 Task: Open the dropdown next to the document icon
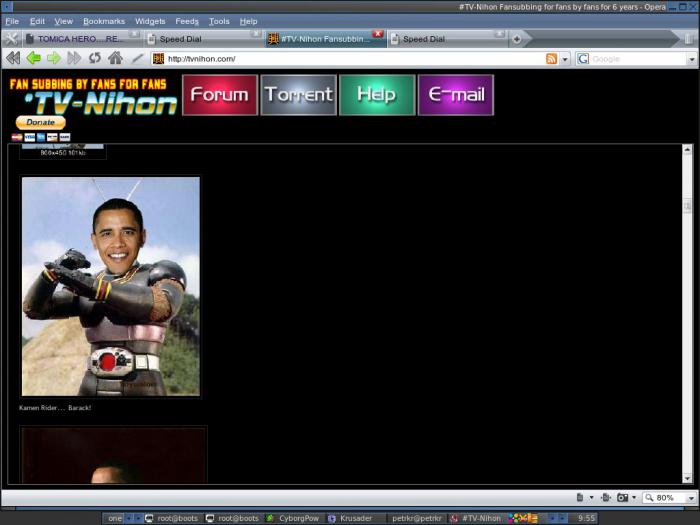(592, 498)
